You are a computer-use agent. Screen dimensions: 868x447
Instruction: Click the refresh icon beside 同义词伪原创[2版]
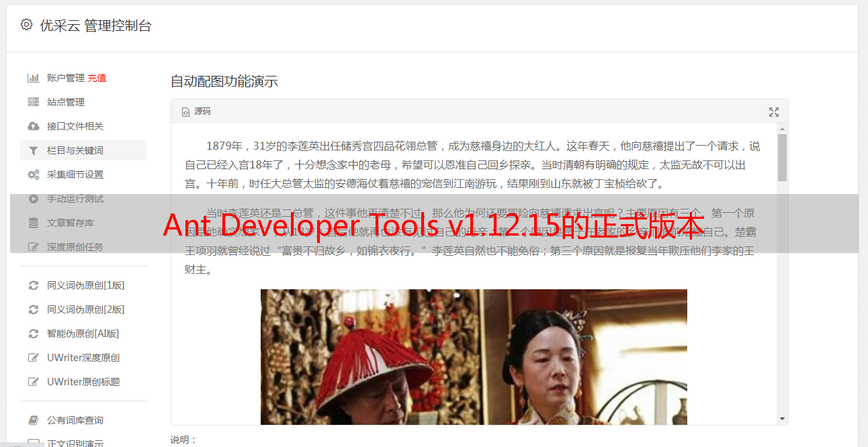pos(33,309)
